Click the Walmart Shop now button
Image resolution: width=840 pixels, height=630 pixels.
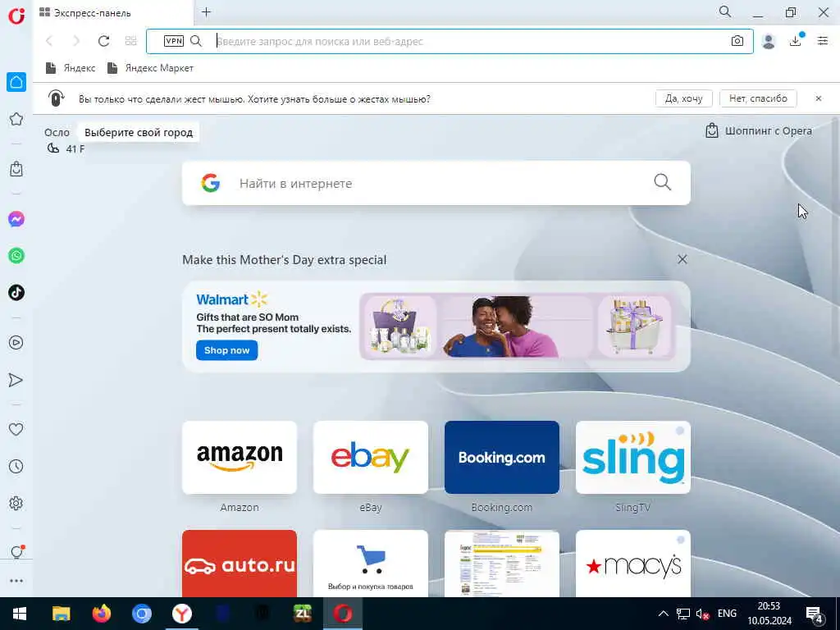226,350
